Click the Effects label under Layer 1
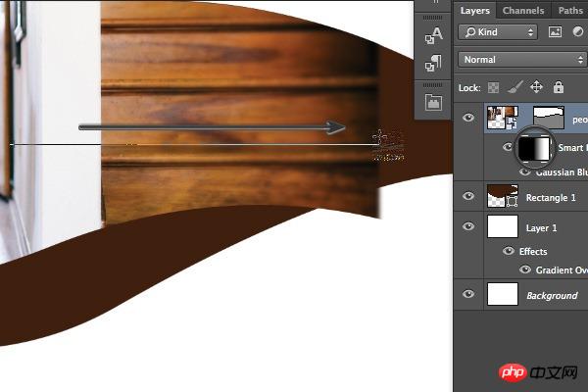 (x=533, y=251)
